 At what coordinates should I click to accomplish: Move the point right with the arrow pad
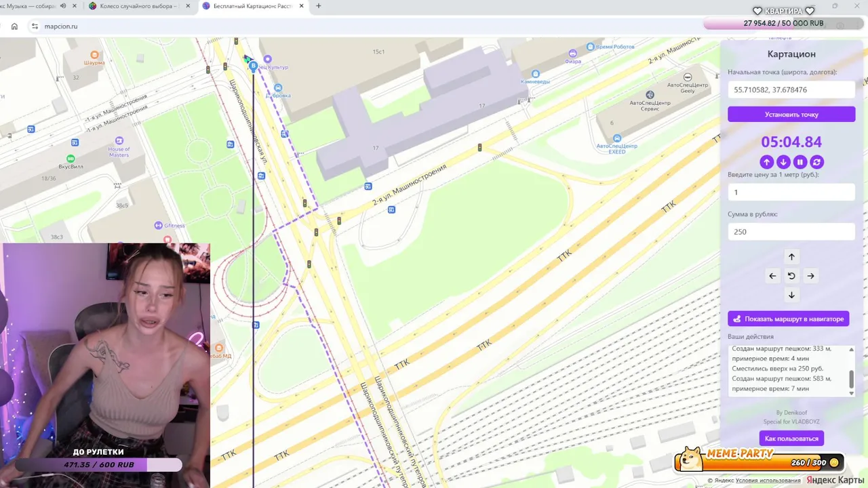click(x=810, y=276)
